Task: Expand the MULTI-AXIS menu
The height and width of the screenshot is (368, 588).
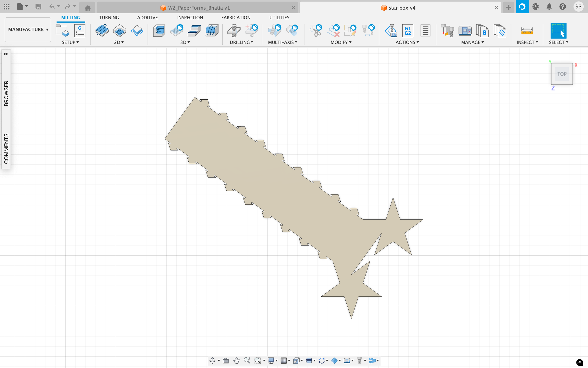Action: 282,42
